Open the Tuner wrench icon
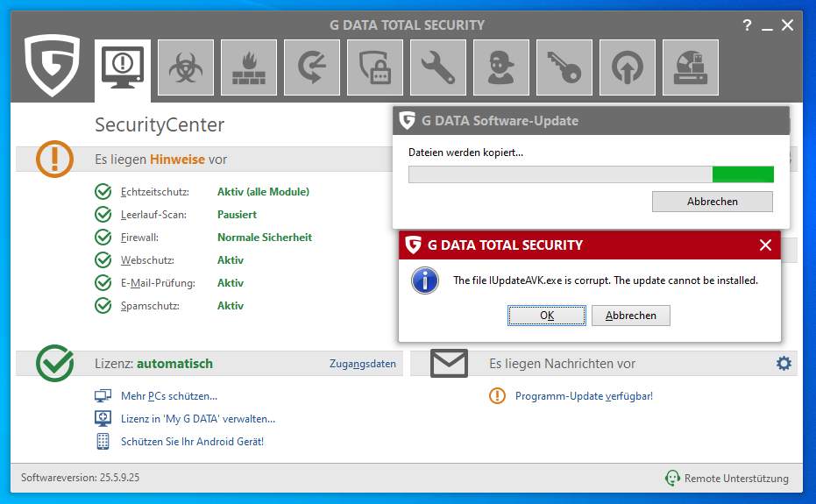816x504 pixels. (438, 67)
